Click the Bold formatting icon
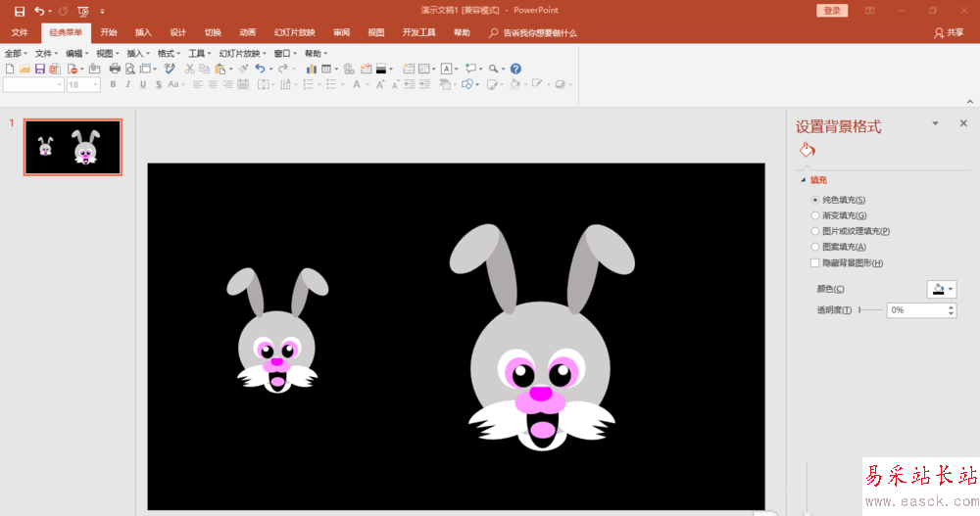Screen dimensions: 980x516 [x=113, y=85]
